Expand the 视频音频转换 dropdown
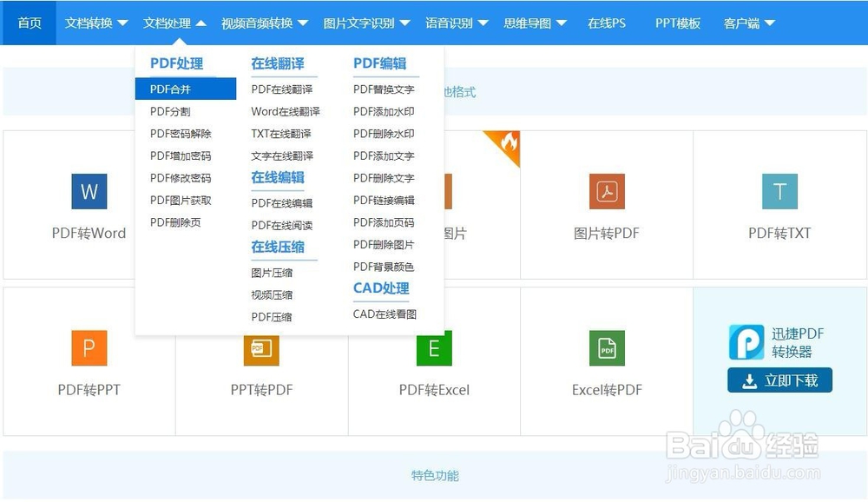 [x=265, y=23]
